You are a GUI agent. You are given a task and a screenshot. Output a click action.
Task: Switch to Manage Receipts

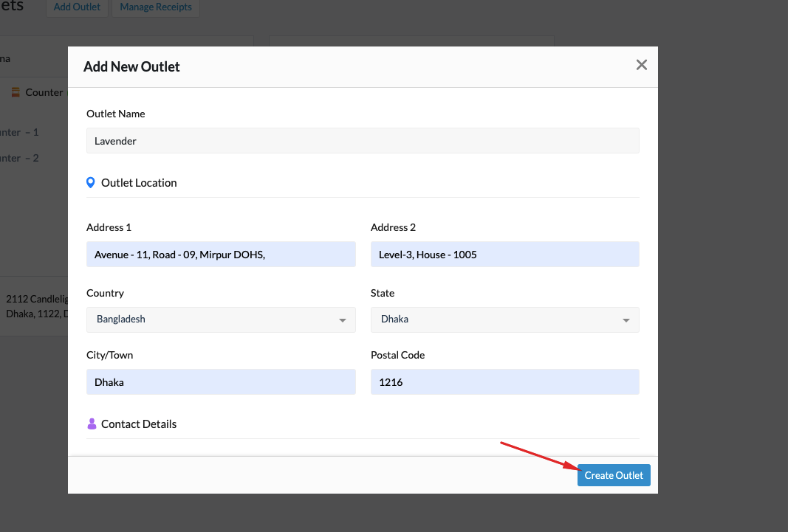(155, 7)
